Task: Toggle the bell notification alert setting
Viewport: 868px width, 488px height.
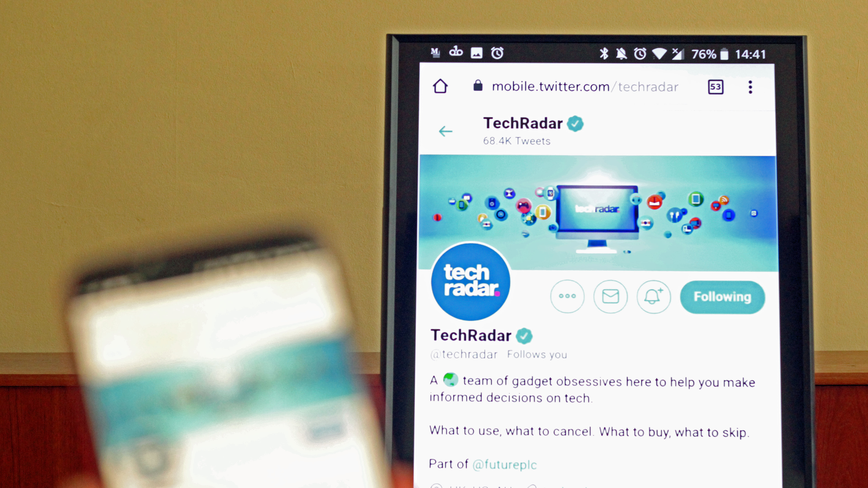Action: tap(653, 296)
